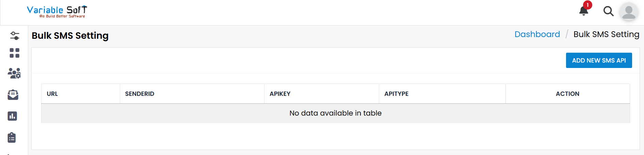The width and height of the screenshot is (644, 155).
Task: Sort table by URL column header
Action: [52, 94]
